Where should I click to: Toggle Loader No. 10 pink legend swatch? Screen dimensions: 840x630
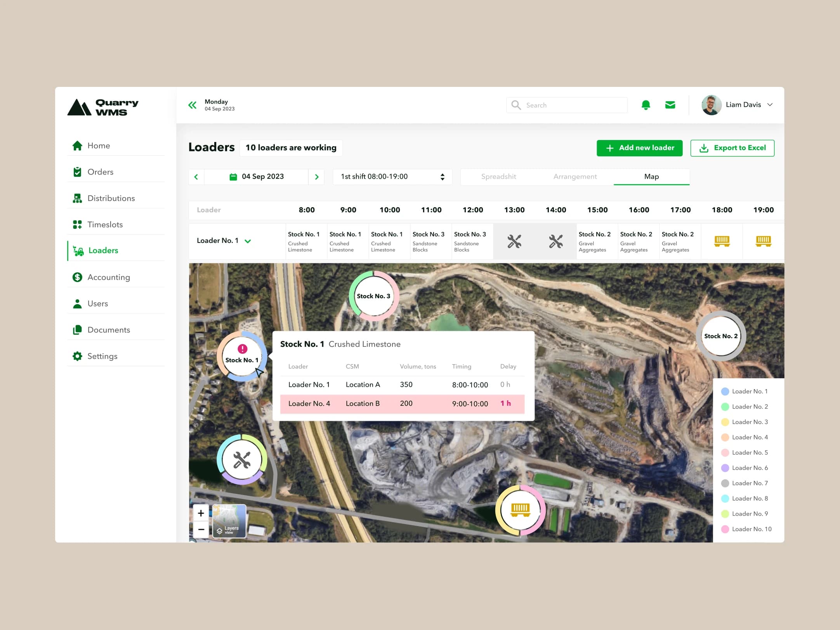tap(725, 529)
